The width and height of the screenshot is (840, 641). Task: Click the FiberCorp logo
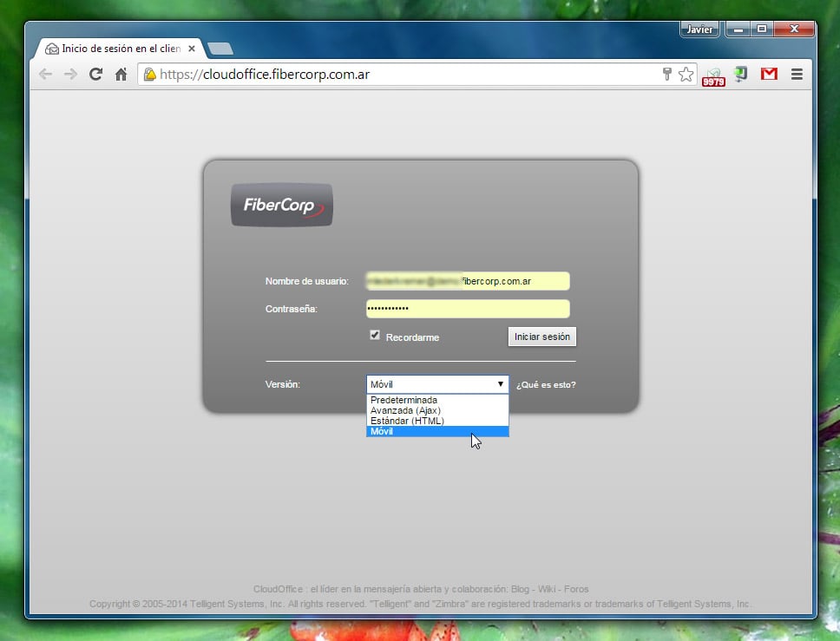tap(282, 206)
